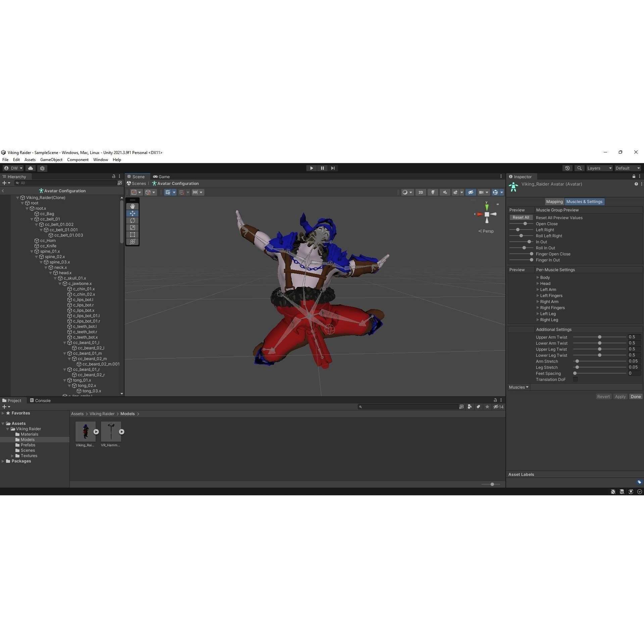Viewport: 644px width, 644px height.
Task: Open the GameObject menu
Action: point(51,159)
